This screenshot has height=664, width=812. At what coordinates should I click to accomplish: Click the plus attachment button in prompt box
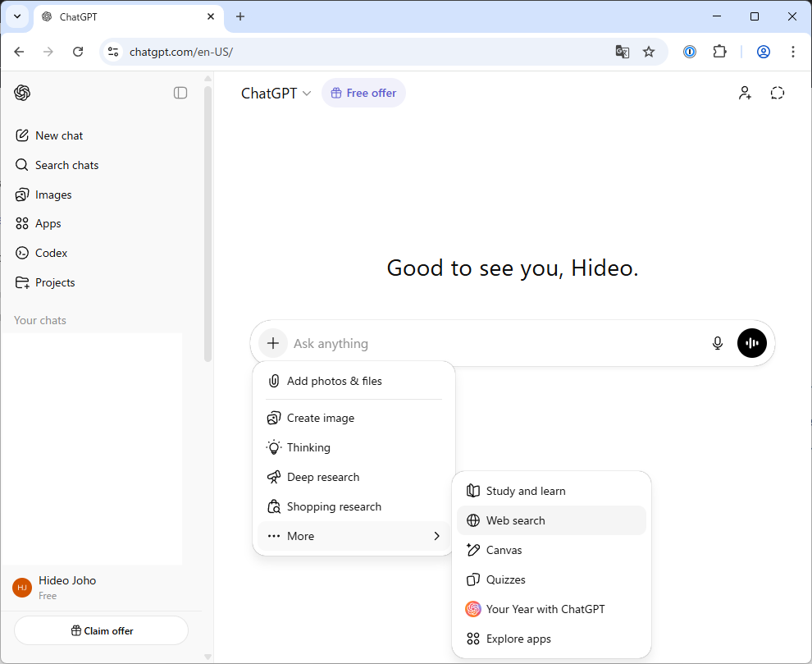(273, 343)
